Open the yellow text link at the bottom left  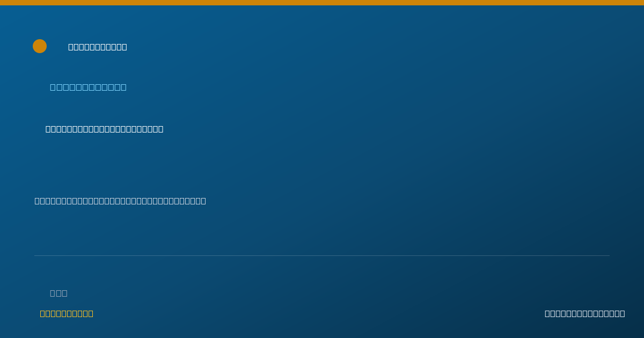point(67,313)
